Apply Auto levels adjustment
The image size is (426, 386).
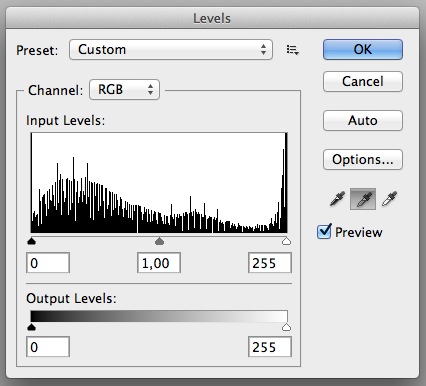[363, 120]
